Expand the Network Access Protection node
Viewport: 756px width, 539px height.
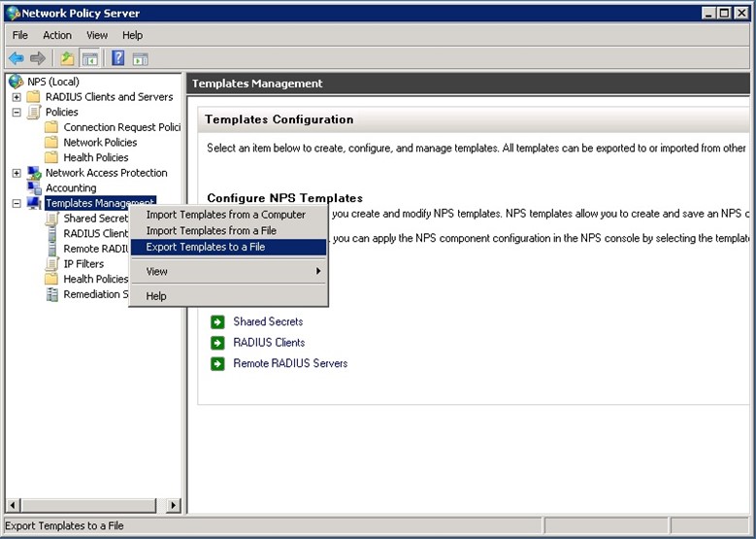click(x=16, y=173)
